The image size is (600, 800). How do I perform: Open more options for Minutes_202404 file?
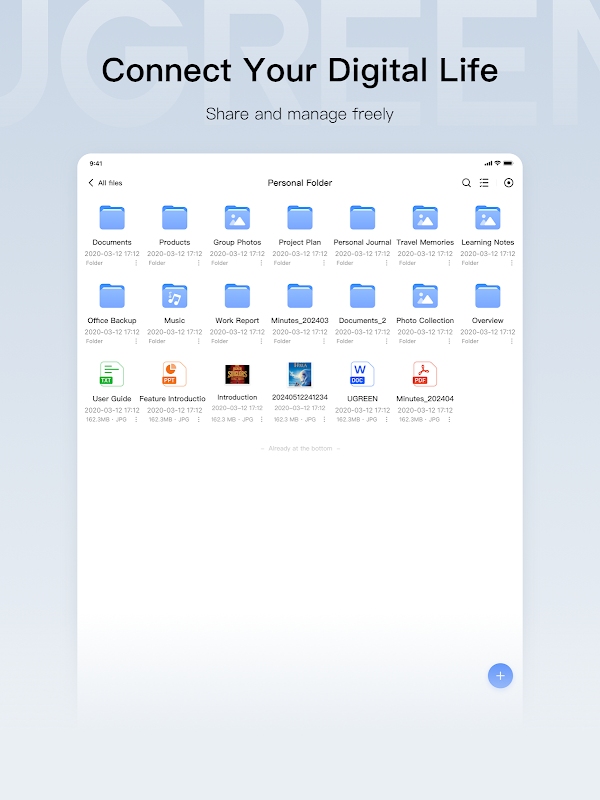pos(449,419)
